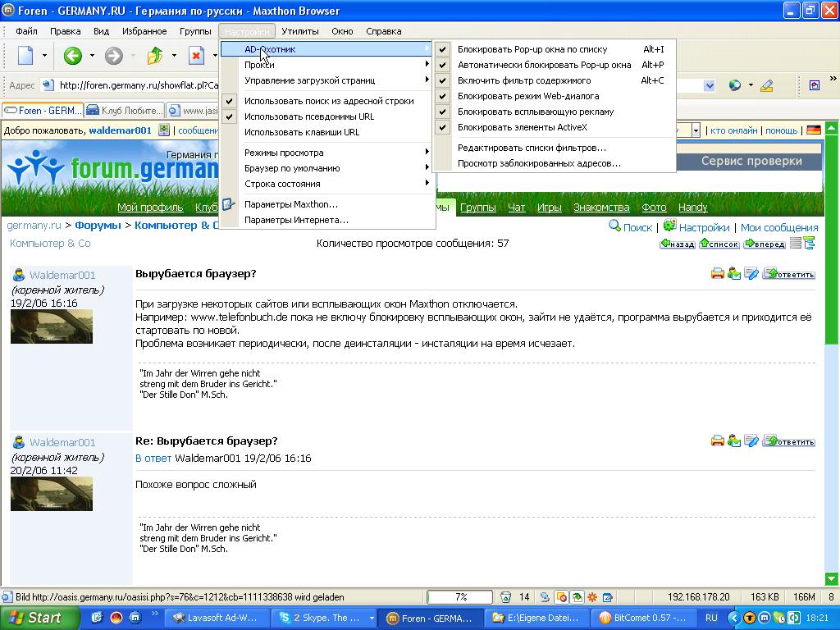Uncheck 'Блокировать Pop-up окна по списку'

click(x=554, y=49)
